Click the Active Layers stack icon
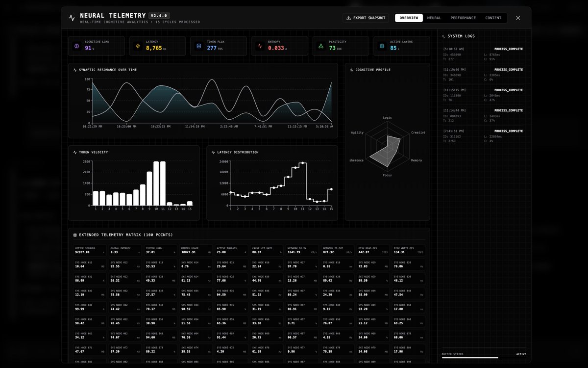 [382, 46]
